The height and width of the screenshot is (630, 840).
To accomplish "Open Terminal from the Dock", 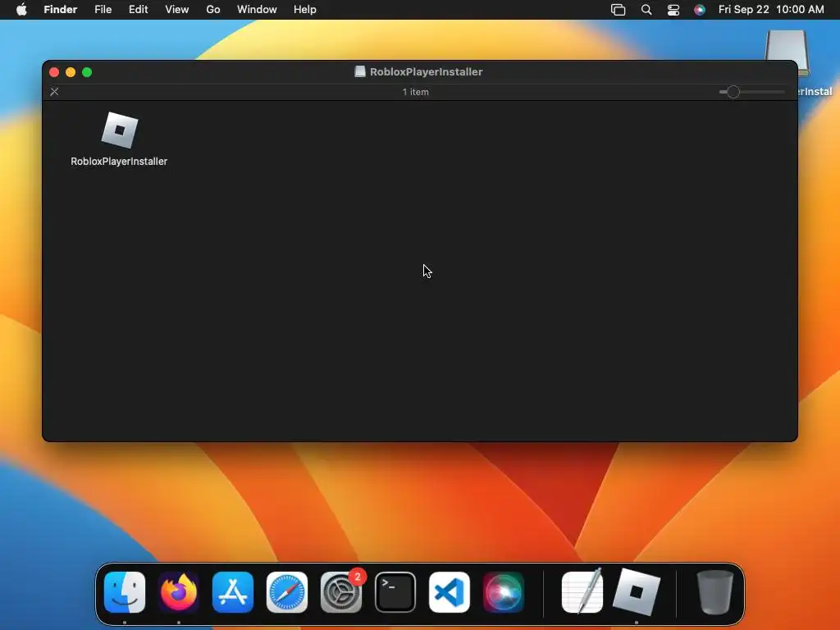I will click(x=395, y=592).
